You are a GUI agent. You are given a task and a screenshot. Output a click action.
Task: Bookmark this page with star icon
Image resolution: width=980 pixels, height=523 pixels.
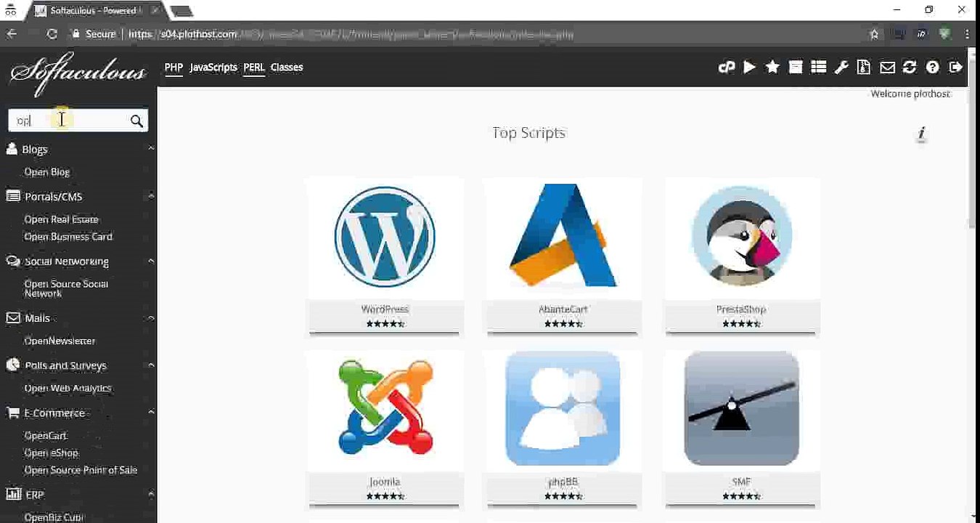(x=874, y=33)
